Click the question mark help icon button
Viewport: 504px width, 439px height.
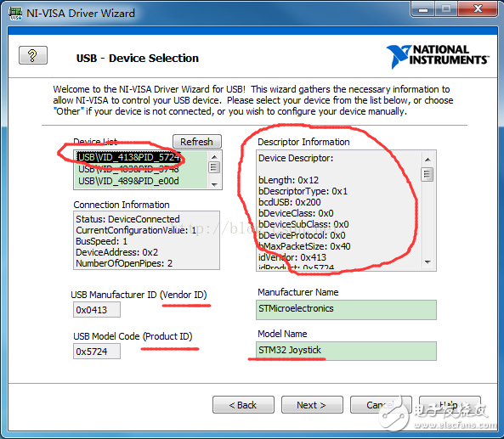33,55
